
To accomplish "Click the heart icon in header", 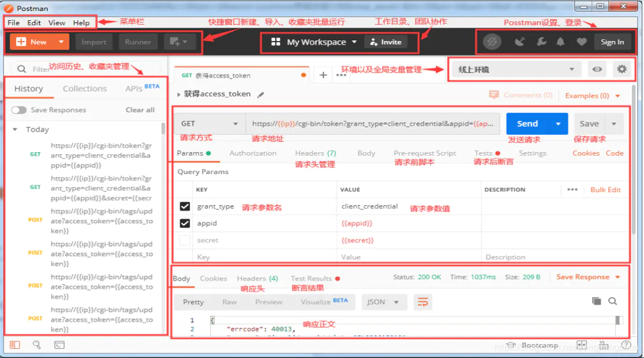I will click(581, 42).
